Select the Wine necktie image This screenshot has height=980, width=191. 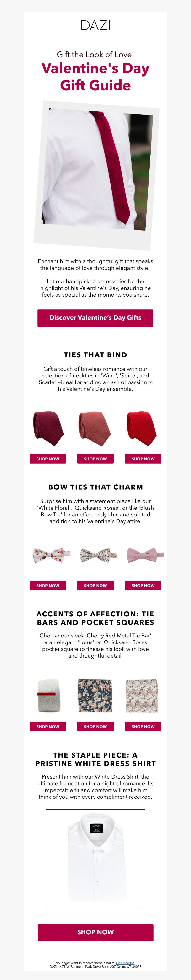point(48,428)
